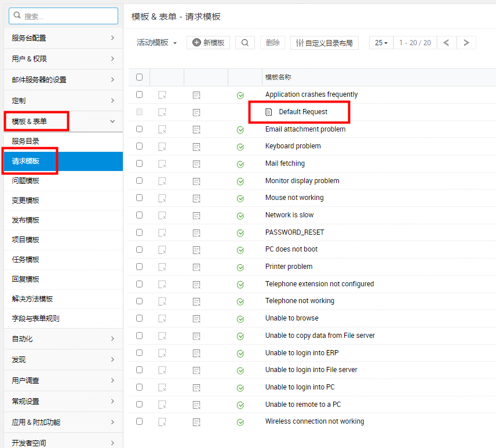Expand the 服务台配置 section
The height and width of the screenshot is (448, 496).
click(x=63, y=38)
